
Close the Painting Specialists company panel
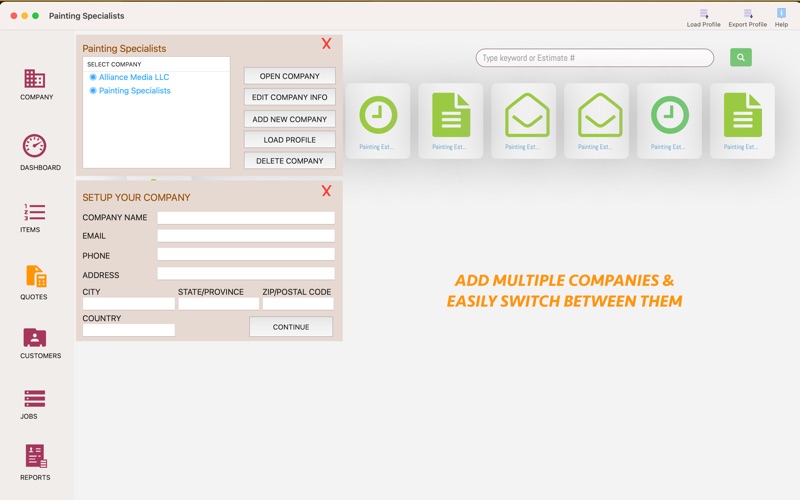click(327, 44)
